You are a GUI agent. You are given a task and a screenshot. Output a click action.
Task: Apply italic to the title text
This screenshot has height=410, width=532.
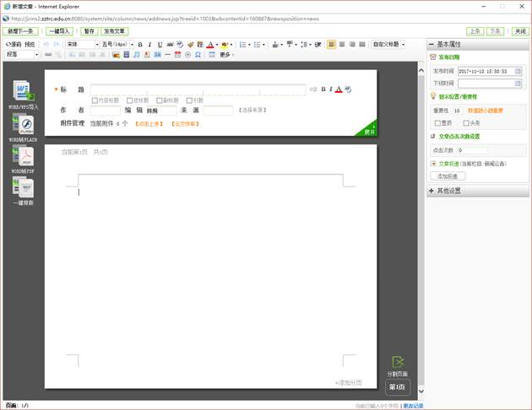coord(330,89)
